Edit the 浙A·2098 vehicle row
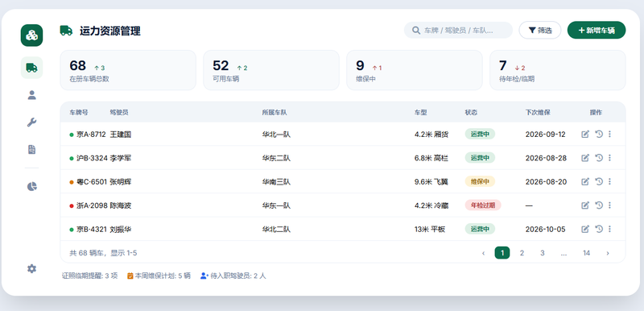This screenshot has width=644, height=311. pyautogui.click(x=585, y=205)
